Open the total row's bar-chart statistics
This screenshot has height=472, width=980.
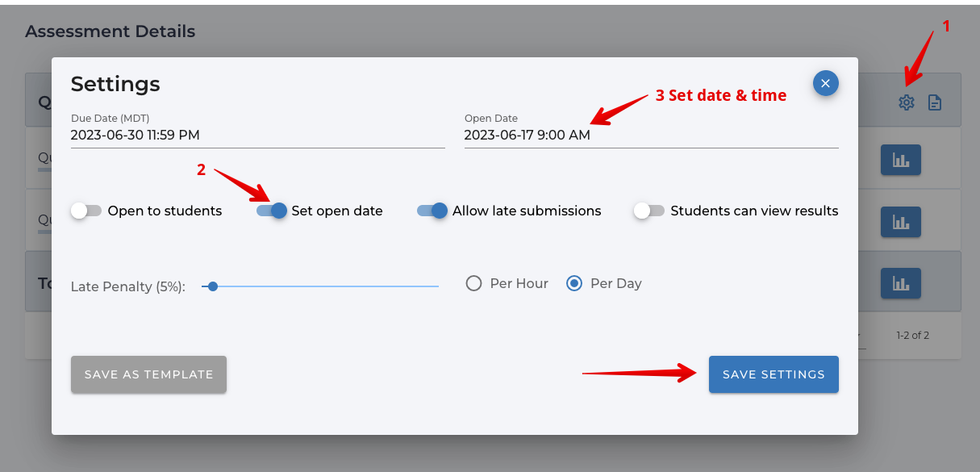(x=900, y=283)
